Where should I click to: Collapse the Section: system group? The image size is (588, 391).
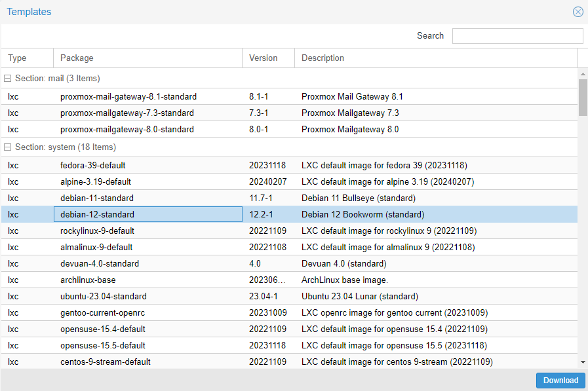[x=7, y=147]
